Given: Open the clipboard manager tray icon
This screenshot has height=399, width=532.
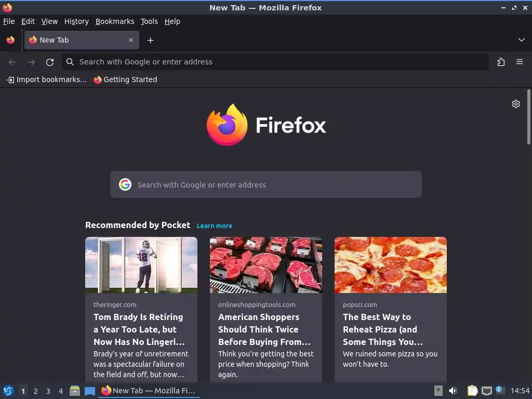Looking at the screenshot, I should click(x=472, y=391).
